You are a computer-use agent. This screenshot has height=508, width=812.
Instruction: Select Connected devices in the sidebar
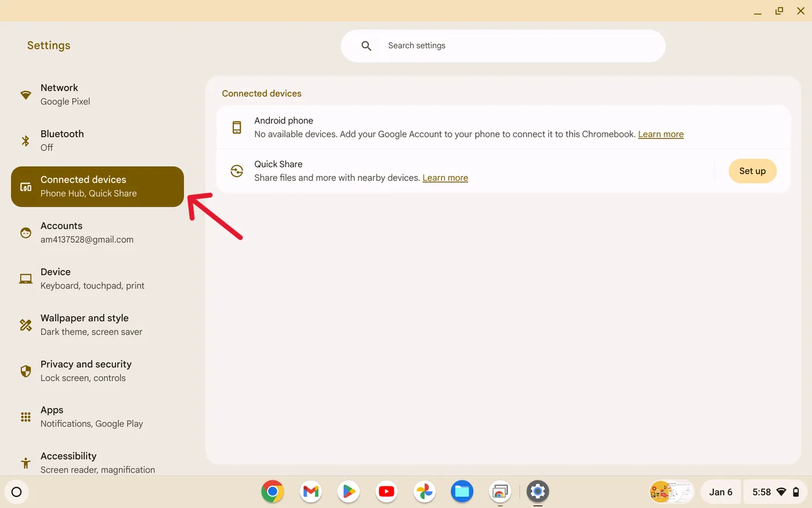tap(97, 186)
